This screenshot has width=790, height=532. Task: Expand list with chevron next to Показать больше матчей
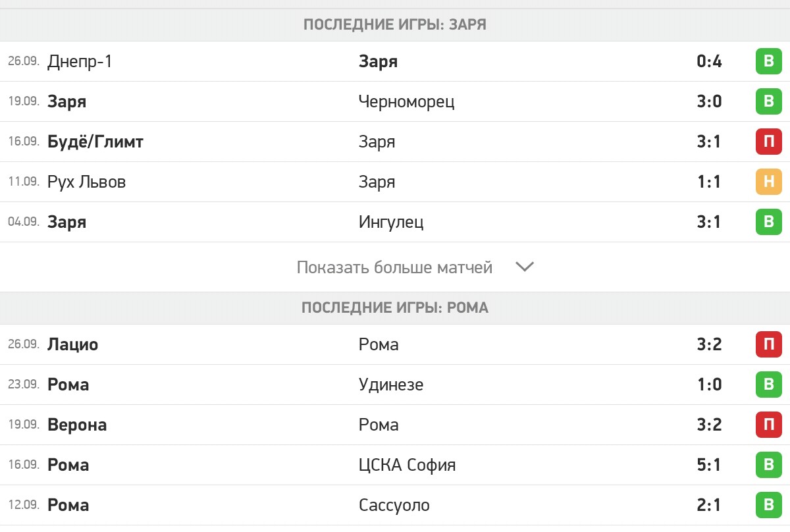coord(525,267)
